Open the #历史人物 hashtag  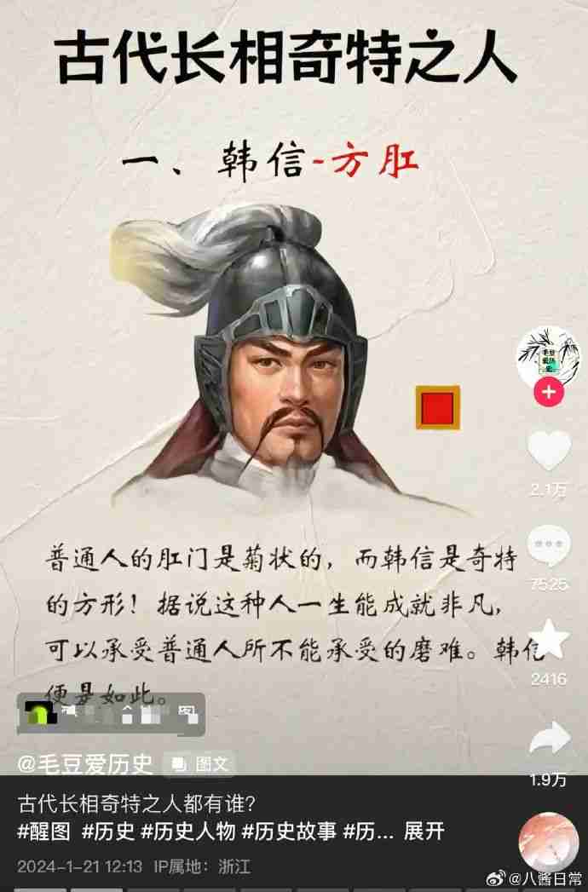click(188, 832)
